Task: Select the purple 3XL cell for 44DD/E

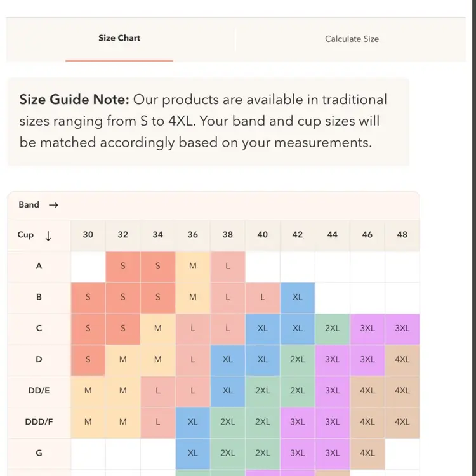Action: 332,391
